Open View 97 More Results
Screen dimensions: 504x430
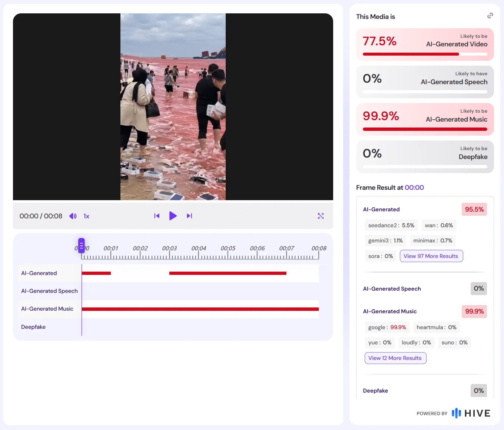point(431,256)
